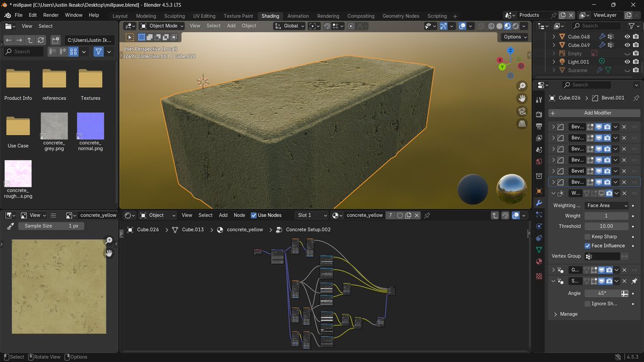Open the Options dropdown in the viewport
The width and height of the screenshot is (644, 362).
click(514, 36)
